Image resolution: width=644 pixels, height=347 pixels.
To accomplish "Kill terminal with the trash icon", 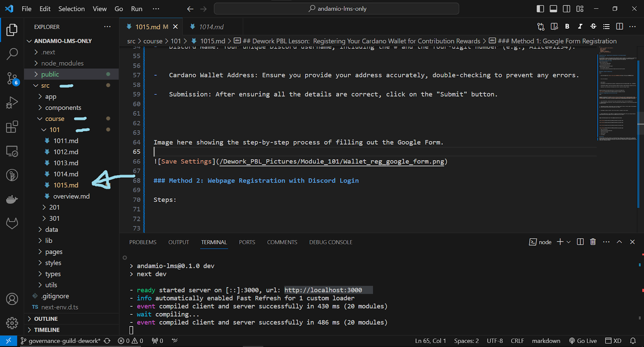I will tap(593, 242).
